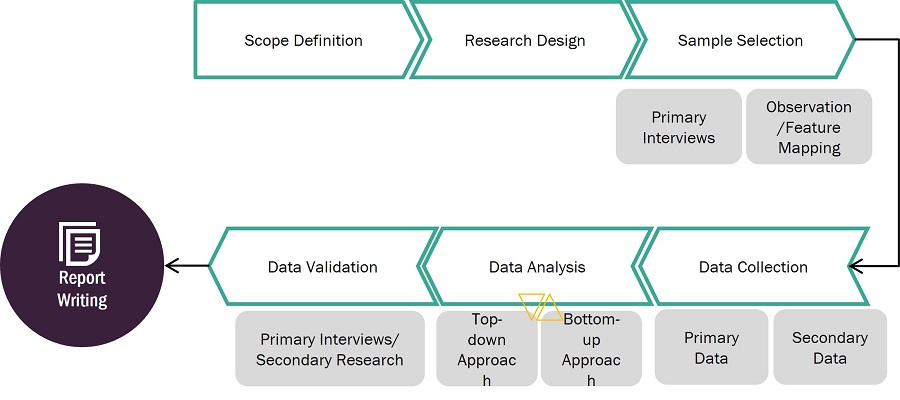Select the Scope Definition step
The width and height of the screenshot is (900, 400).
(303, 41)
